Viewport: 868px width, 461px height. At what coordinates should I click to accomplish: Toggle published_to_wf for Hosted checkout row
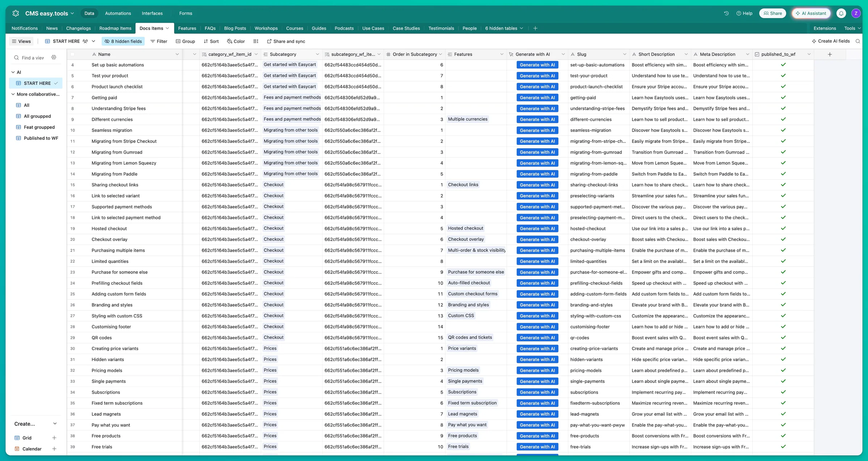[x=783, y=228]
